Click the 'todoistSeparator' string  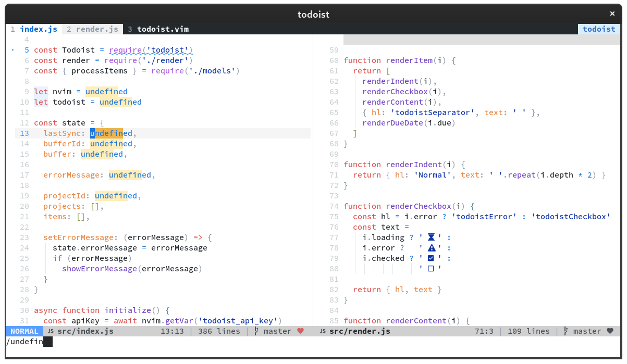433,112
